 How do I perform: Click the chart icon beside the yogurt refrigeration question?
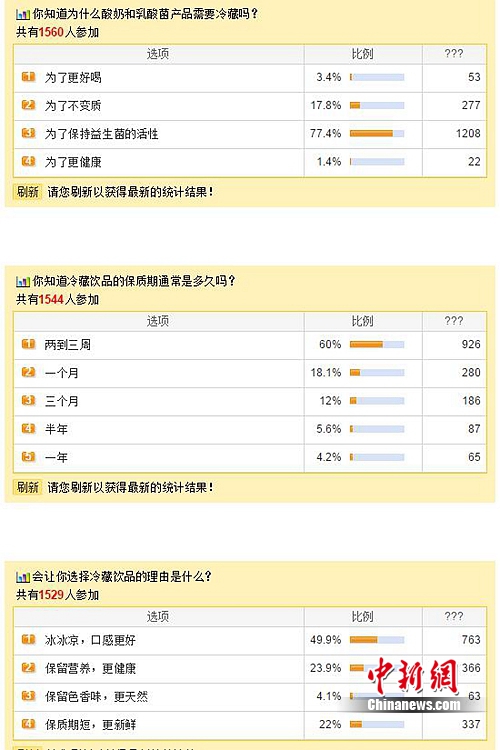(22, 14)
